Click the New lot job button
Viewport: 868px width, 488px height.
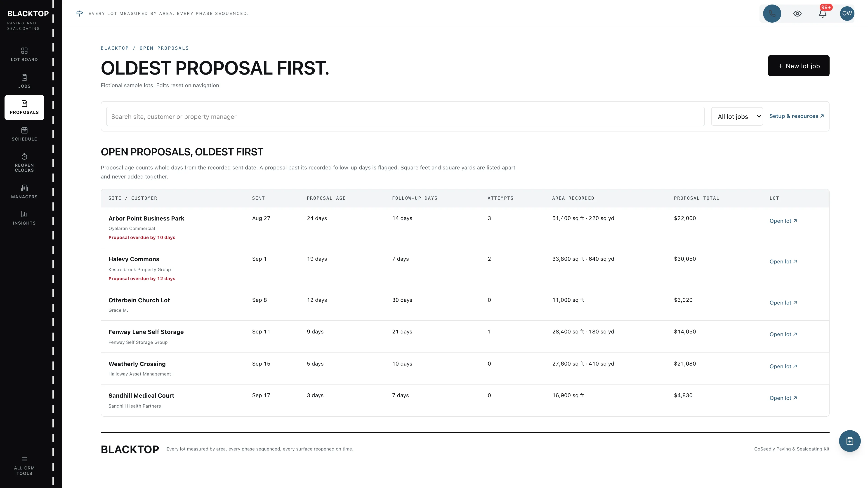pyautogui.click(x=799, y=66)
